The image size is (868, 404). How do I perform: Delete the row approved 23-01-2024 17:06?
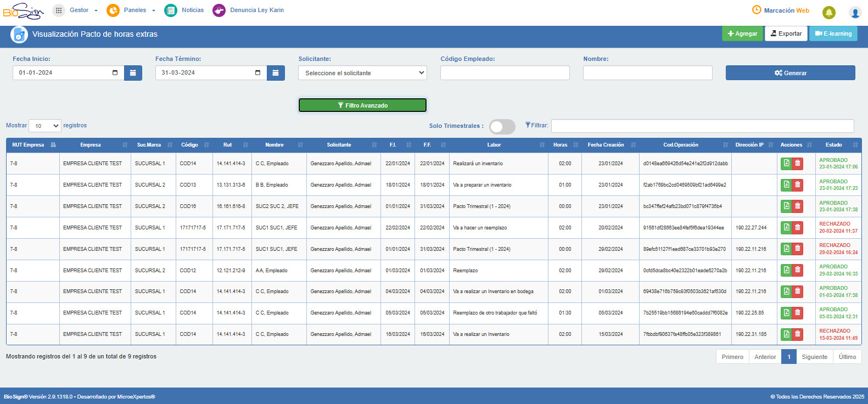click(x=798, y=163)
